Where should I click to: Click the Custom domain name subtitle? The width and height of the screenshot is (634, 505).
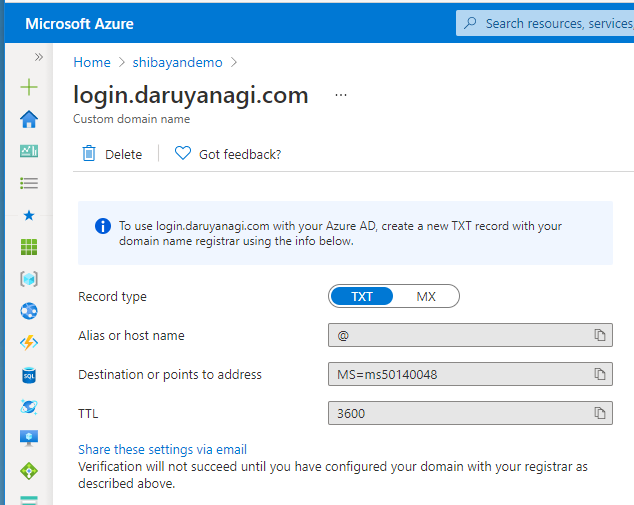click(131, 119)
